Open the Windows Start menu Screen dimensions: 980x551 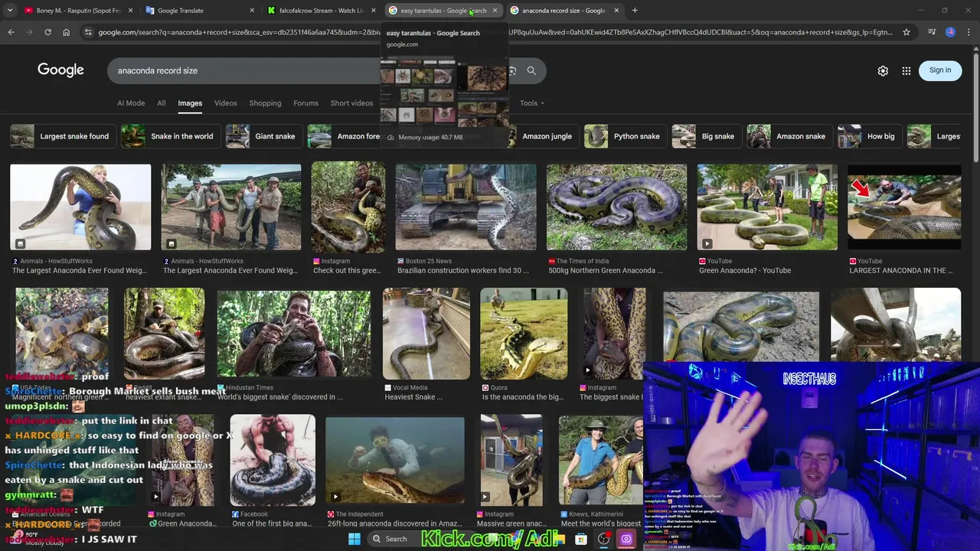tap(354, 539)
